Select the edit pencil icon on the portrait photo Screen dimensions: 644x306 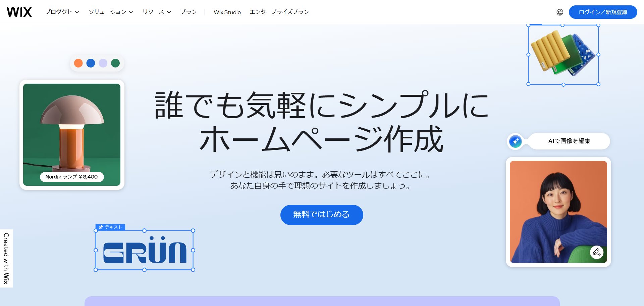pyautogui.click(x=597, y=252)
